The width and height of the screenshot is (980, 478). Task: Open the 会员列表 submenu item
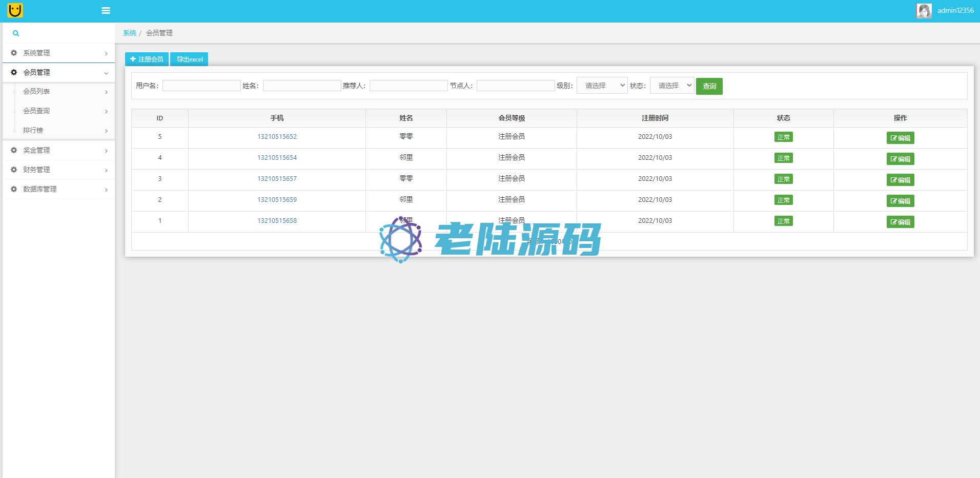[x=36, y=92]
